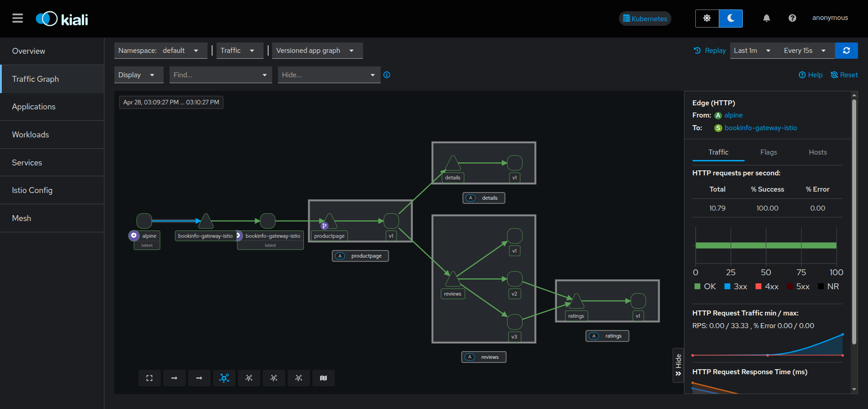Expand the Versioned app graph dropdown
Screen dimensions: 868x409
click(x=316, y=51)
